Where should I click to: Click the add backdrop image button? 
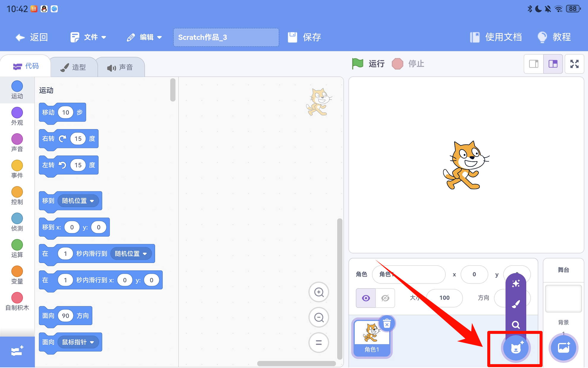tap(563, 348)
